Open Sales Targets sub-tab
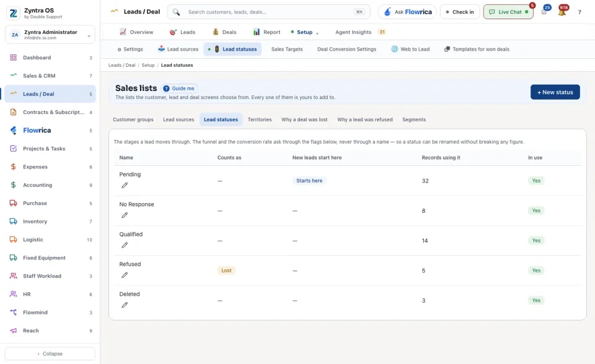 (287, 50)
